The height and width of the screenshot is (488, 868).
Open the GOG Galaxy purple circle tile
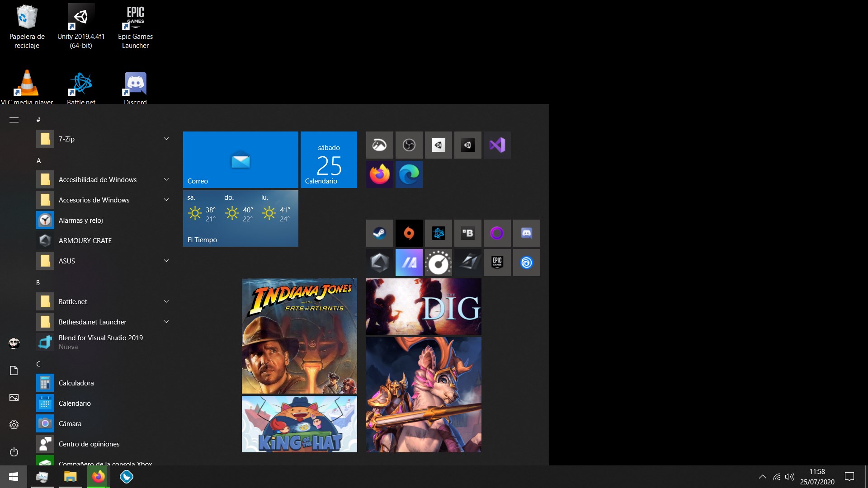point(497,233)
